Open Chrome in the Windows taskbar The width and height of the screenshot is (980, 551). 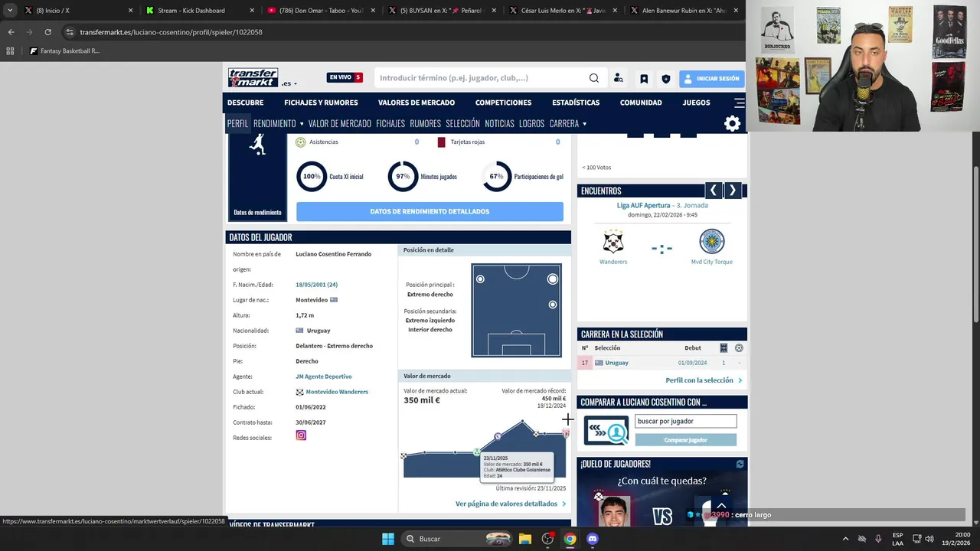[x=570, y=539]
